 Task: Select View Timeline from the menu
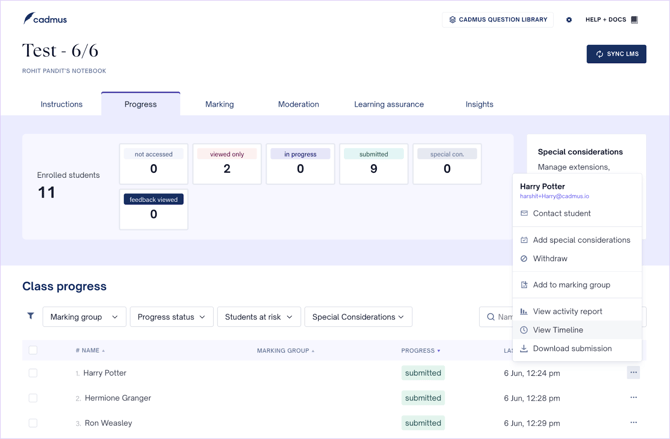(x=557, y=330)
